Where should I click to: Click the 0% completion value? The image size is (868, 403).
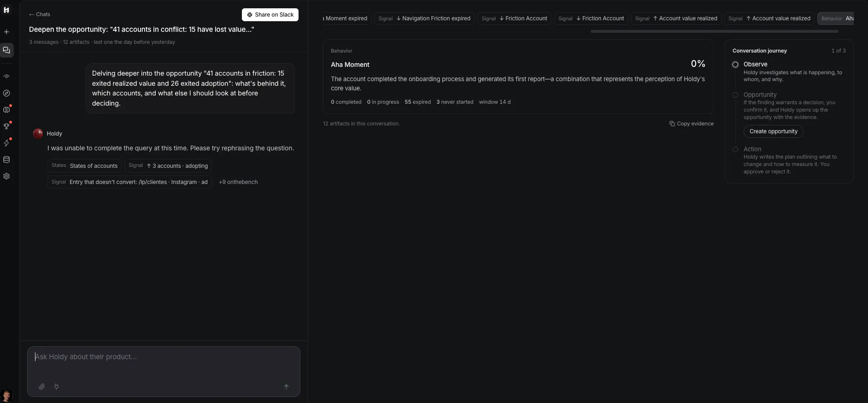pos(698,64)
